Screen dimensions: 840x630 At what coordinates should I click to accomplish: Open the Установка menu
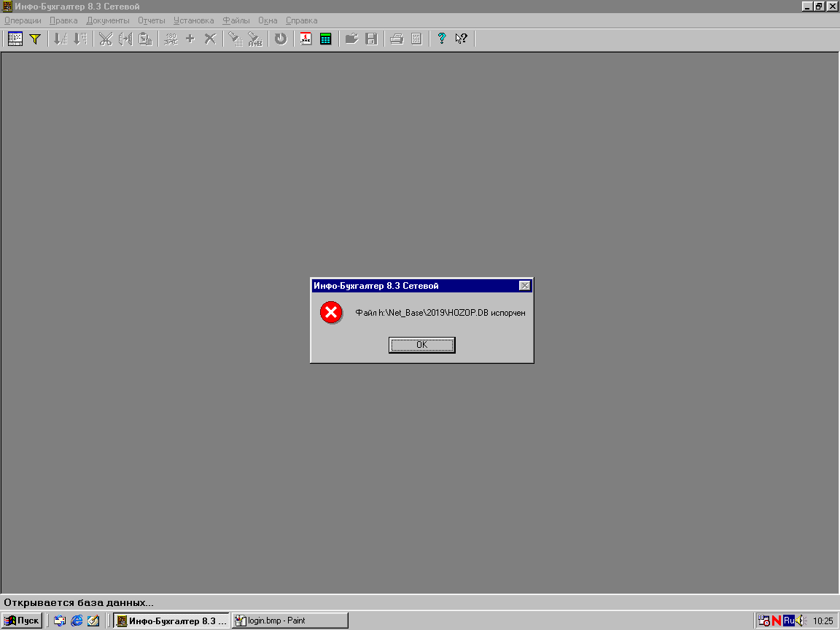193,20
